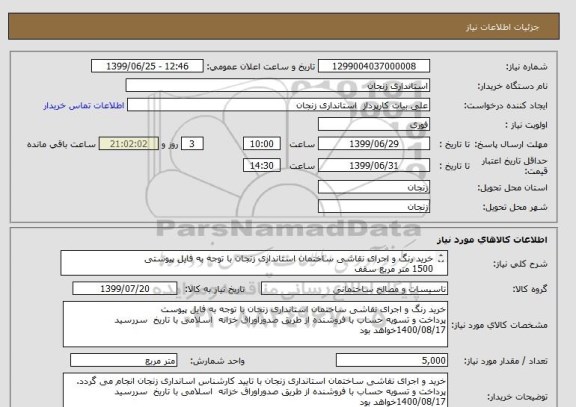
Task: Click the label نام دستگاه خریدار
Action: click(x=512, y=86)
